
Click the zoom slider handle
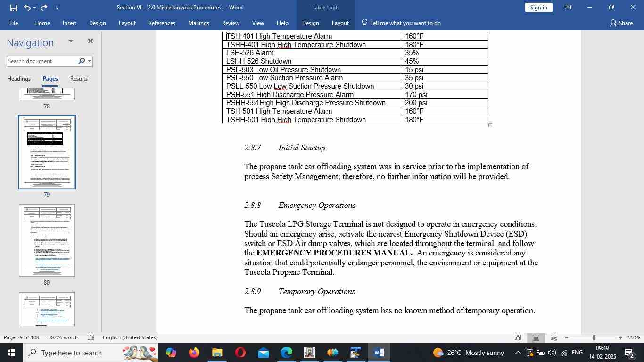pos(594,338)
